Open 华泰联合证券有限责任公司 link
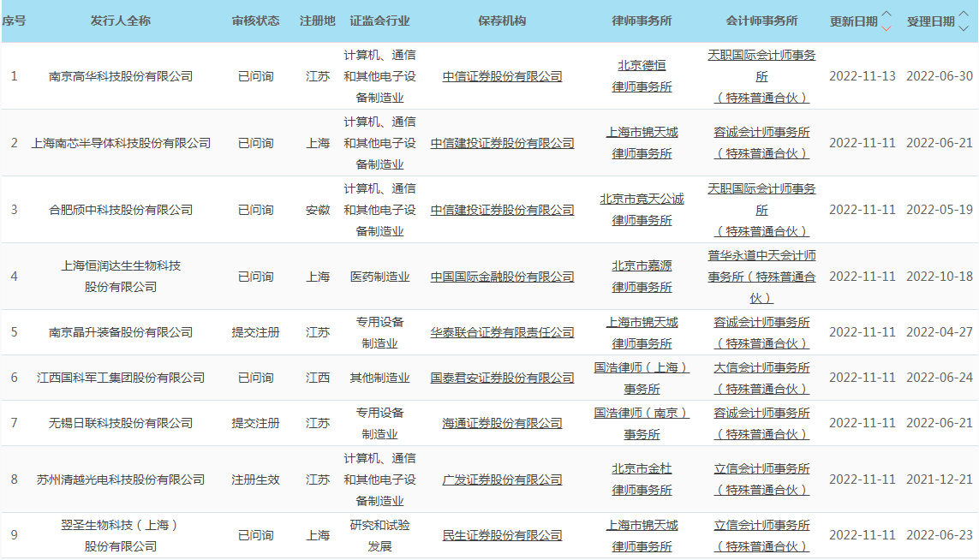Image resolution: width=979 pixels, height=560 pixels. [x=502, y=332]
